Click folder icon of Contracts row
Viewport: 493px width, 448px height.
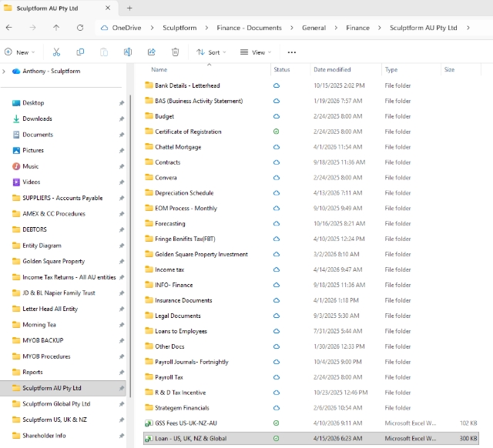(149, 162)
